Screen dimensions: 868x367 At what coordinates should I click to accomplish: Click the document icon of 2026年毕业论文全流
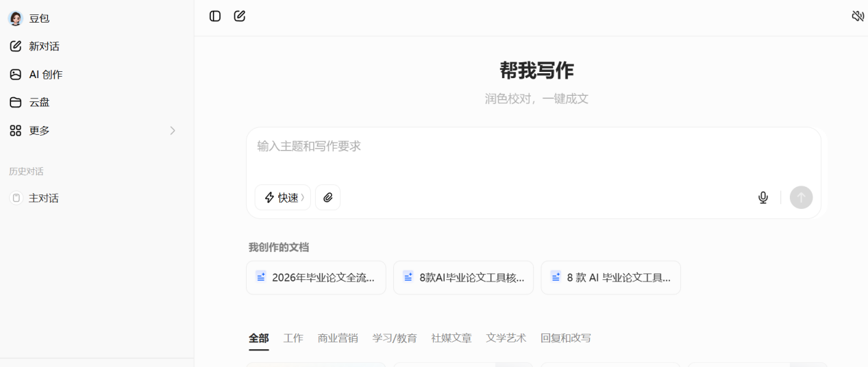[261, 277]
